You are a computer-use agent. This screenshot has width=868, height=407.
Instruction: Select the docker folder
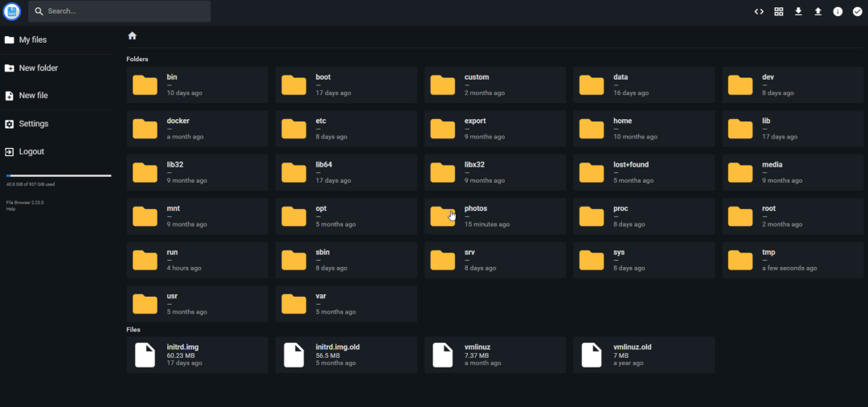tap(197, 129)
